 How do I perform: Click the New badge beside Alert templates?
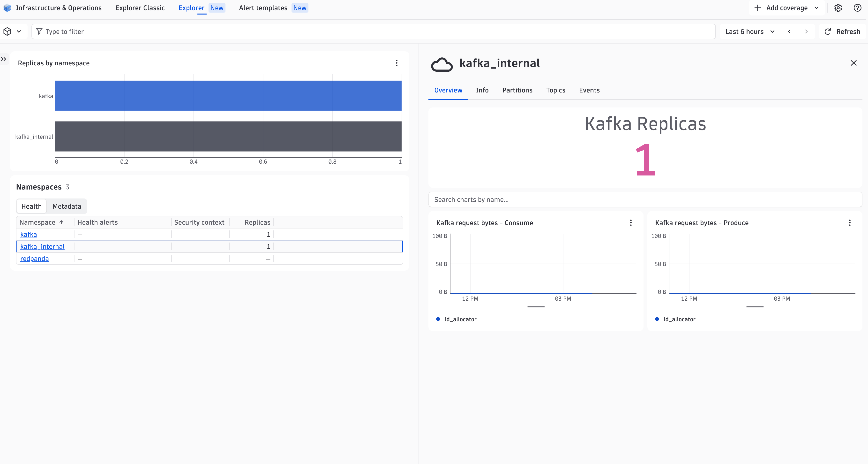300,8
